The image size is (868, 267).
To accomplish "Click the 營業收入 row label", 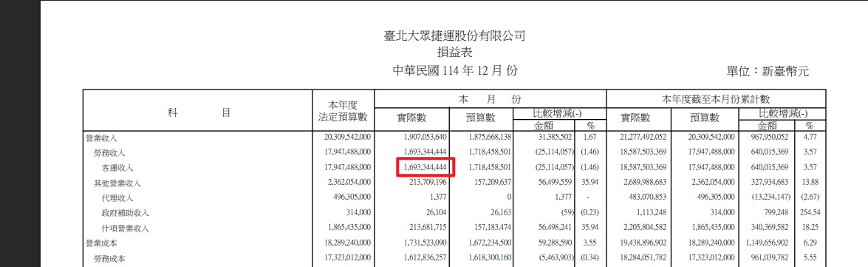I will (x=100, y=138).
